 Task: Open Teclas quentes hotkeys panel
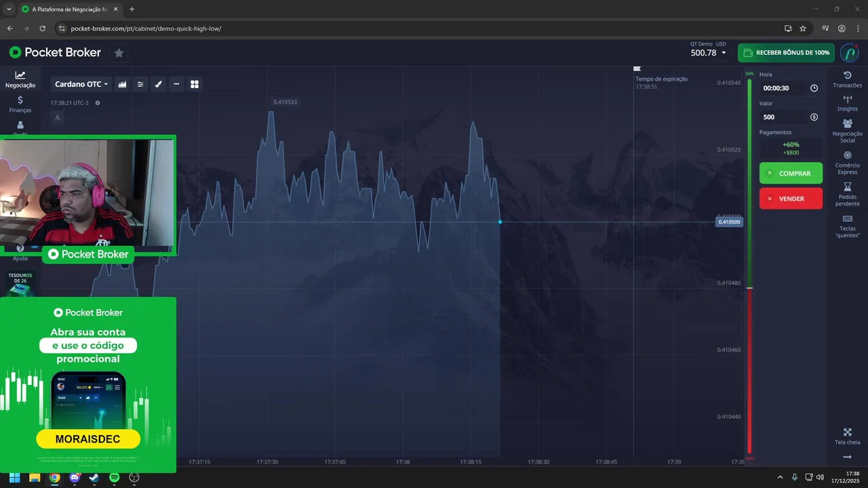(847, 226)
